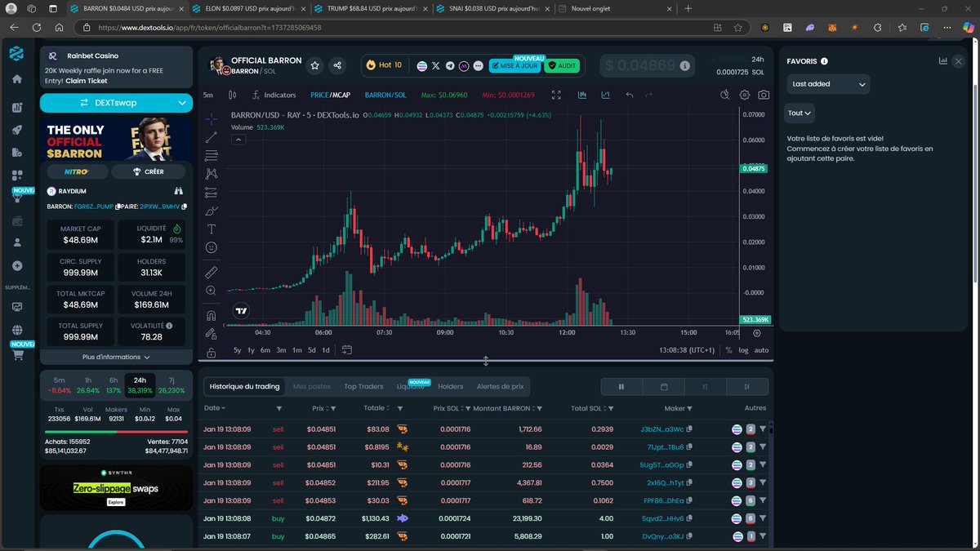Image resolution: width=980 pixels, height=551 pixels.
Task: Toggle lock all drawing tools
Action: tap(211, 353)
